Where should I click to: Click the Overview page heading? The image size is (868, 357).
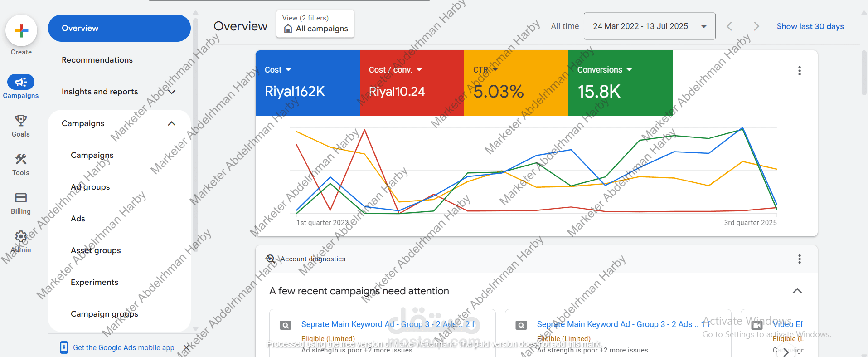pyautogui.click(x=240, y=26)
